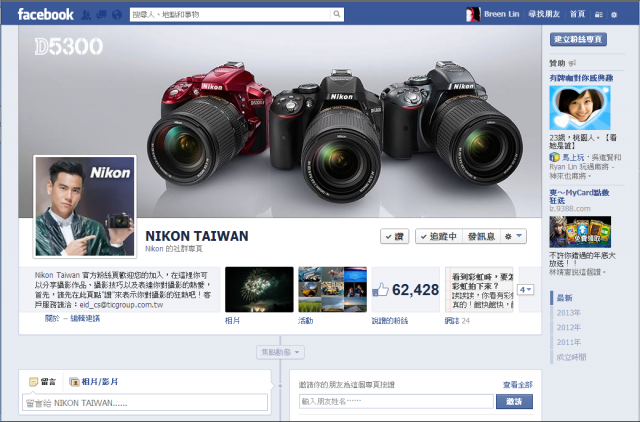Click the 活動 label link

click(x=305, y=321)
